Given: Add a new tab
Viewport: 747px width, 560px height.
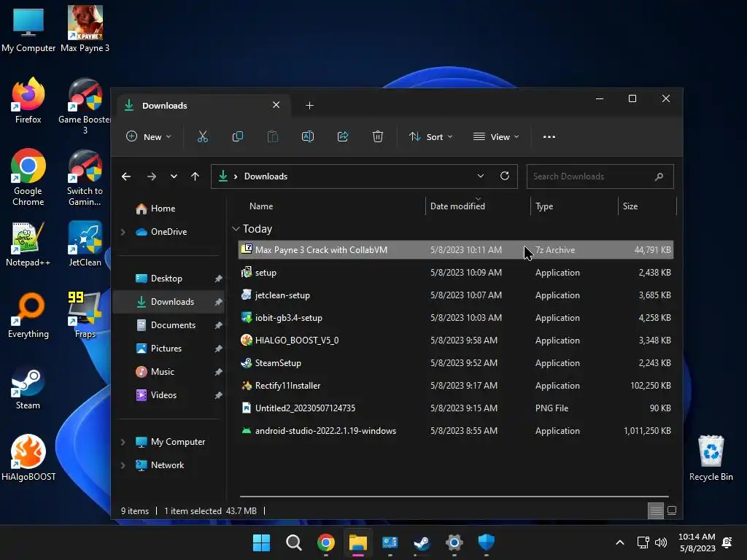Looking at the screenshot, I should pos(309,105).
